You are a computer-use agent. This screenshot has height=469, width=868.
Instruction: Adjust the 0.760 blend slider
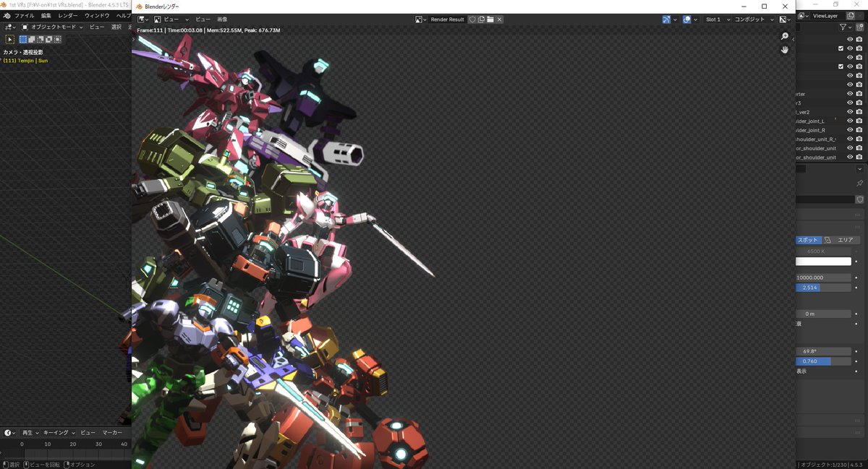(x=823, y=361)
